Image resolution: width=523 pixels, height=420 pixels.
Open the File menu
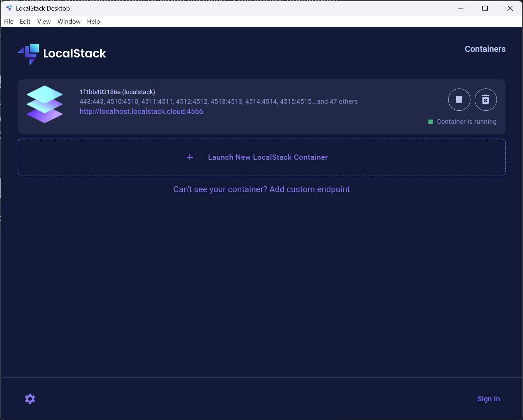pos(8,22)
